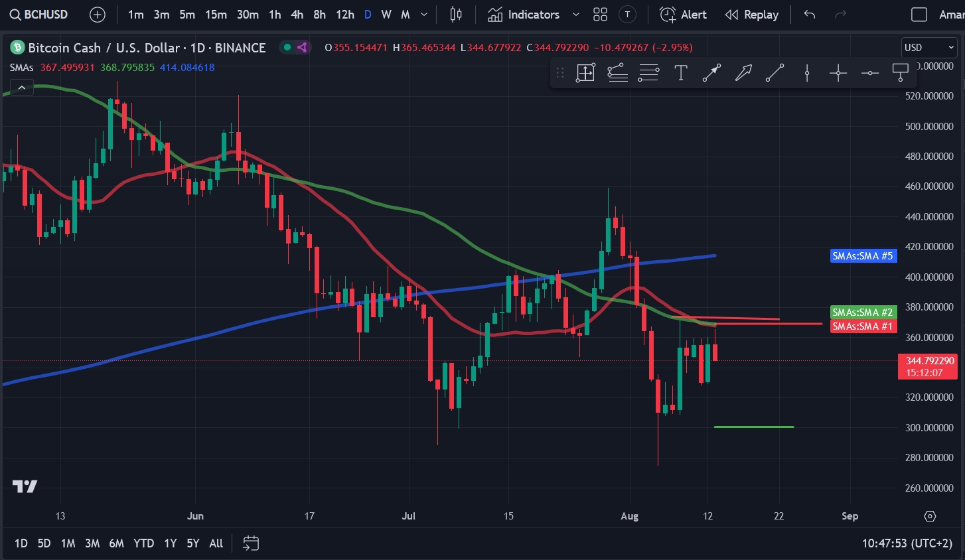Select the cross line drawing tool
Image resolution: width=965 pixels, height=560 pixels.
coord(838,73)
